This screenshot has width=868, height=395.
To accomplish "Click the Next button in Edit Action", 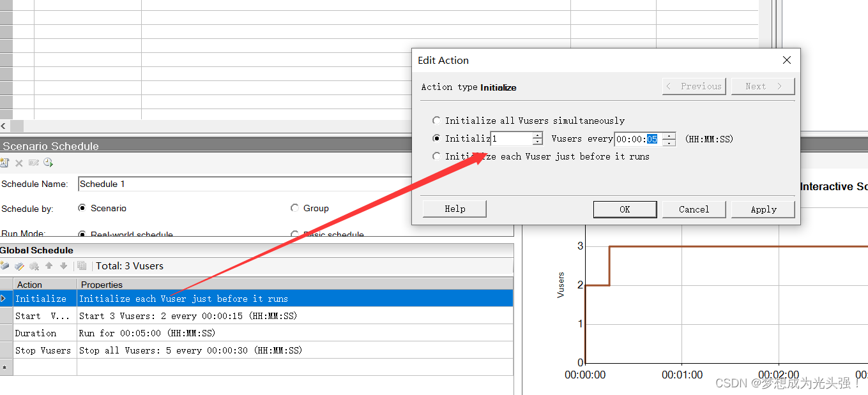I will (x=763, y=86).
